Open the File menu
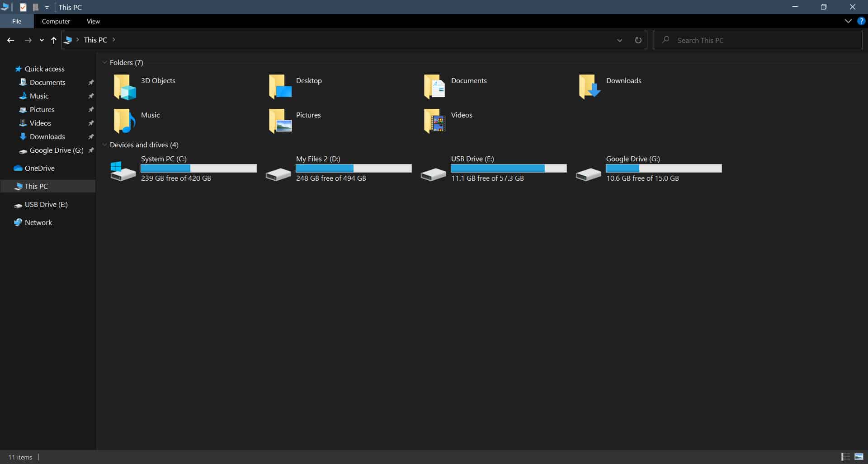This screenshot has height=464, width=868. 17,21
